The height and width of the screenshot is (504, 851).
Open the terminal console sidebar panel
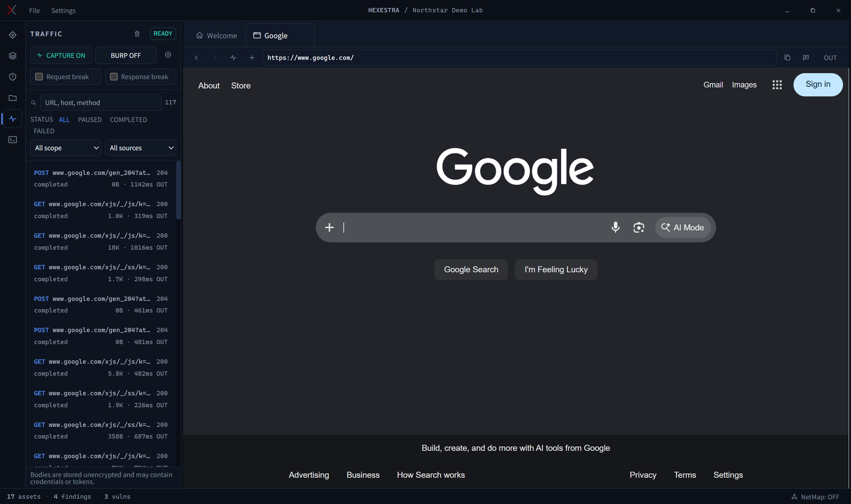[13, 140]
